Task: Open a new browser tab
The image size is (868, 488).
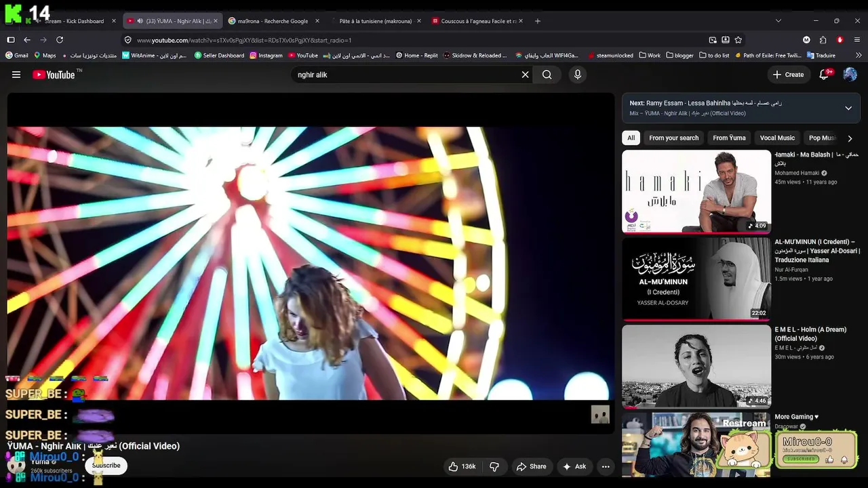Action: [x=538, y=21]
